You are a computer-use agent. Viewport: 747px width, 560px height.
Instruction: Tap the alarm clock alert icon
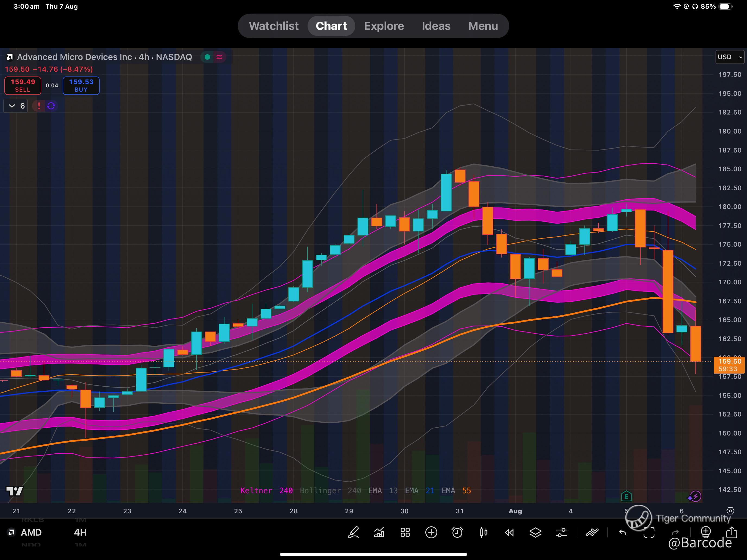[x=457, y=532]
